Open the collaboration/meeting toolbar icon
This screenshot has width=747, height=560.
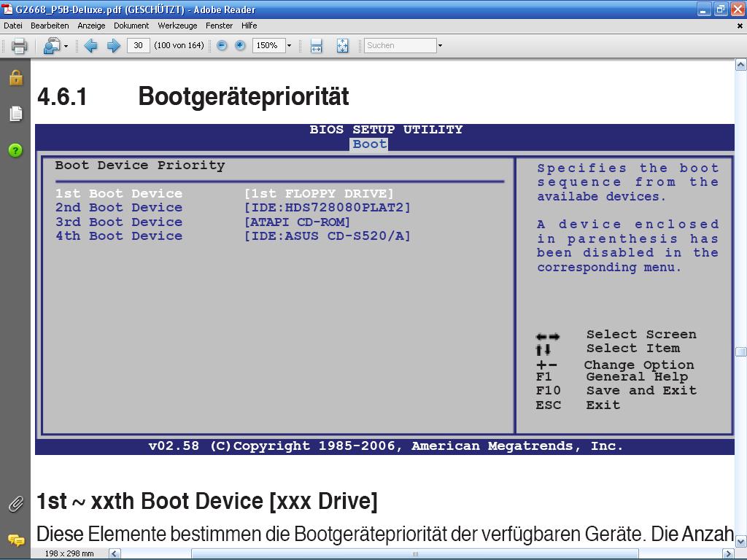pyautogui.click(x=52, y=46)
